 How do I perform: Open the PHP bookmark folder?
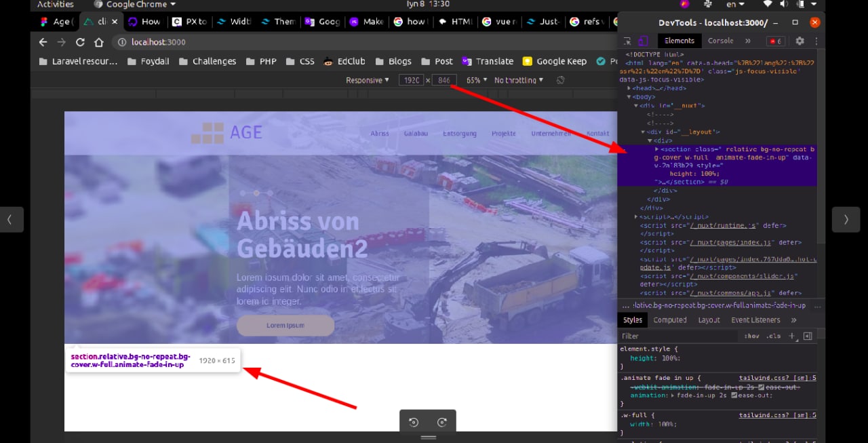261,61
